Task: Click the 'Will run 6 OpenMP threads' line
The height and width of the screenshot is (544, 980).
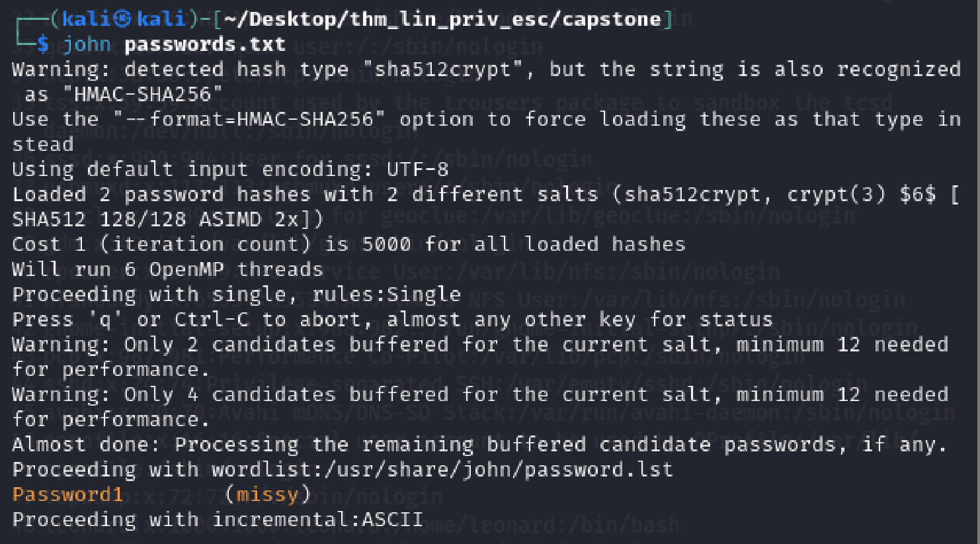Action: tap(167, 269)
